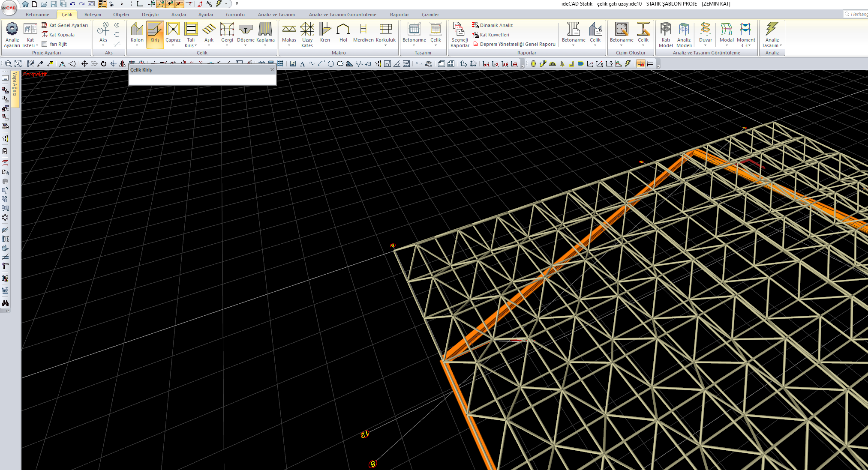The image size is (868, 470).
Task: Click the rotate icon in secondary toolbar
Action: click(103, 64)
